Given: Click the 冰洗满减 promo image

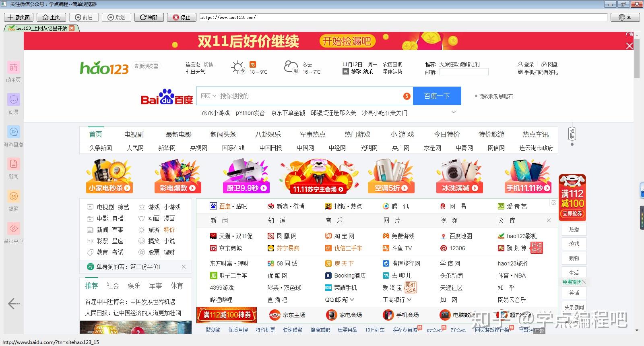Looking at the screenshot, I should click(x=459, y=176).
